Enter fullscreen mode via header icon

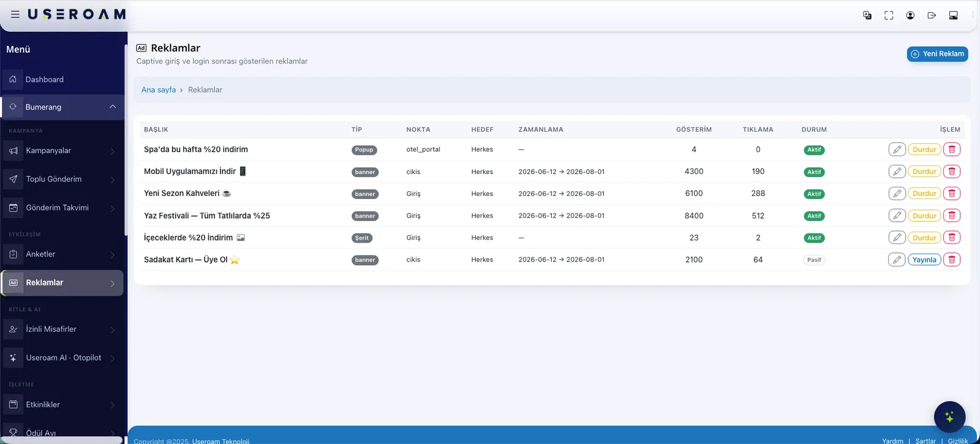pos(889,15)
